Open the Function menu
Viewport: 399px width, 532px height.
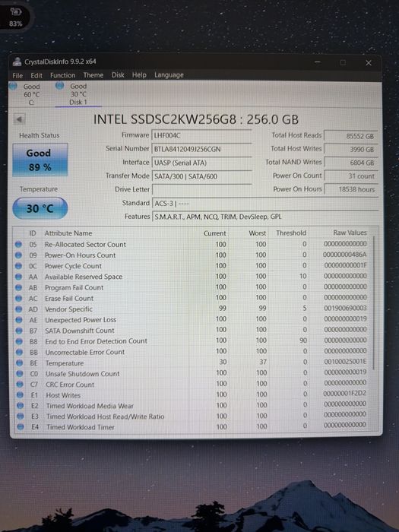coord(62,75)
